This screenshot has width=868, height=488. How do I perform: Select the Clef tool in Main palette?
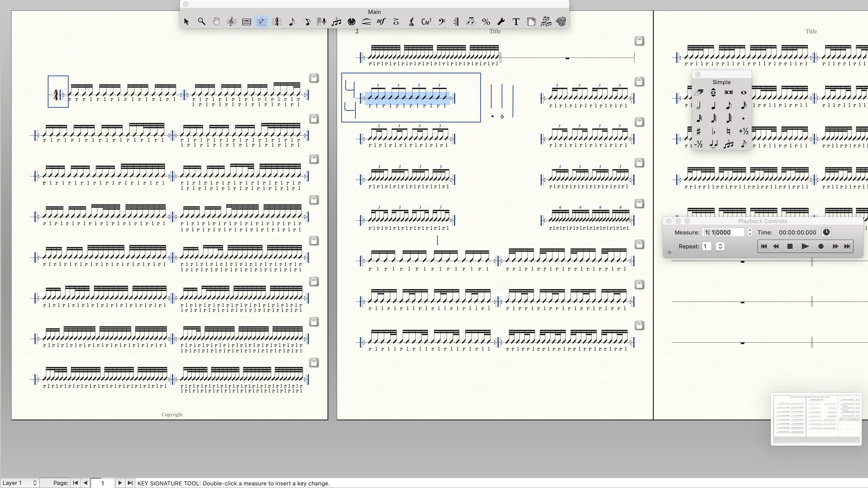tap(441, 22)
